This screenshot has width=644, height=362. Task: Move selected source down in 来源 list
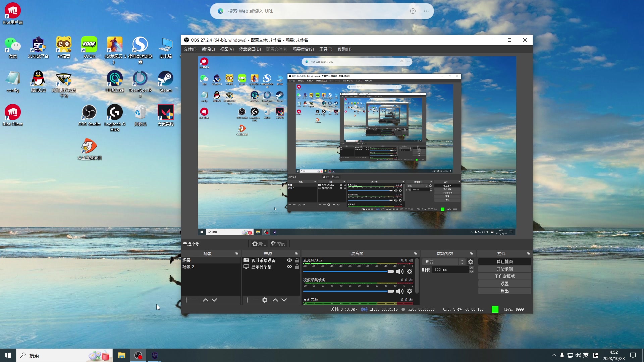[x=284, y=300]
